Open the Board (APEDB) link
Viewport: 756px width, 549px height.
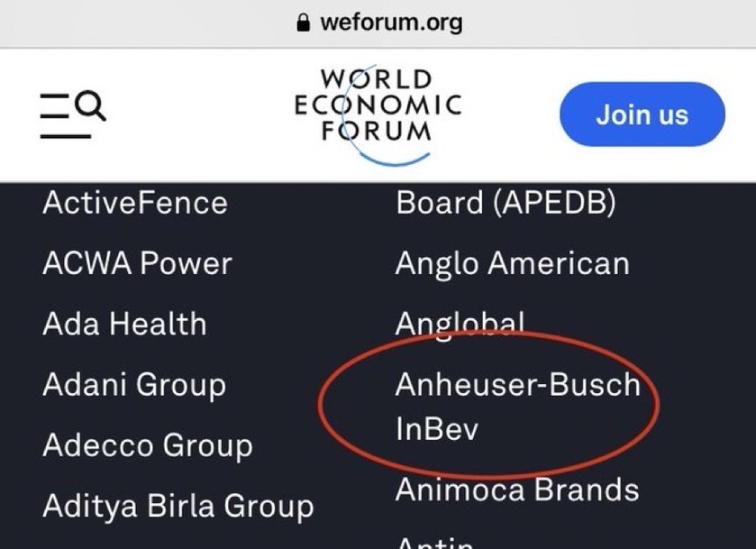pos(506,203)
